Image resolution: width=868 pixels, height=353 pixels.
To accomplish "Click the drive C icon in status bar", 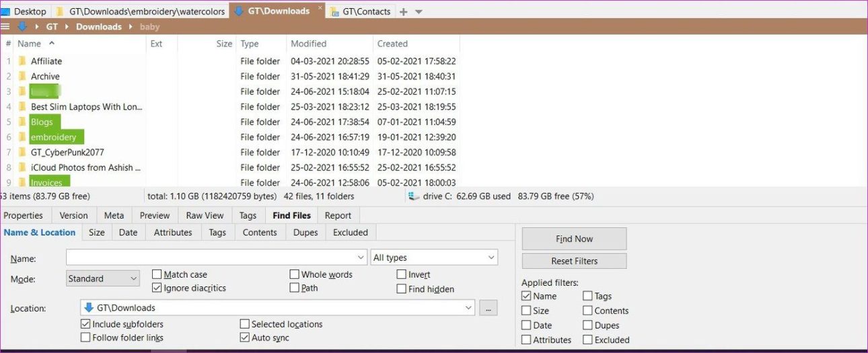I will click(x=412, y=196).
